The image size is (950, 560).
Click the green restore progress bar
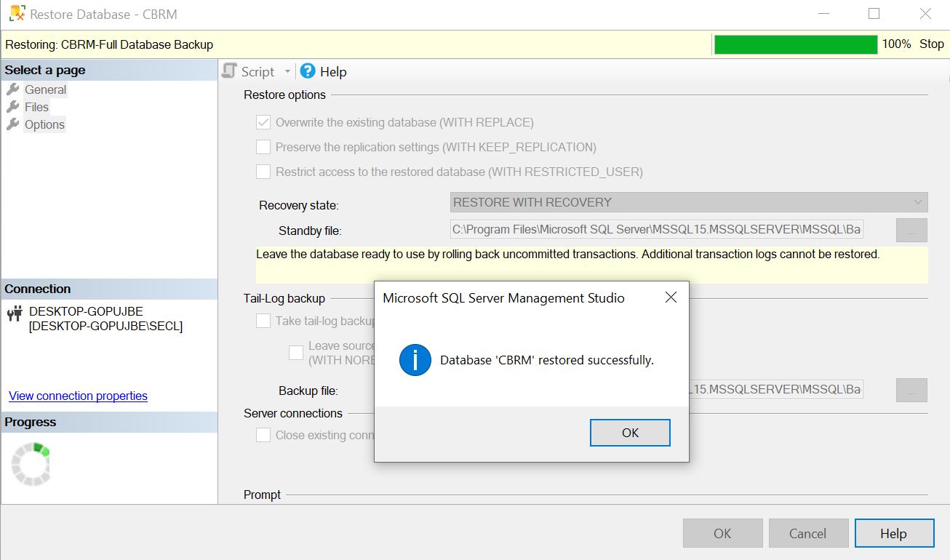[x=796, y=44]
